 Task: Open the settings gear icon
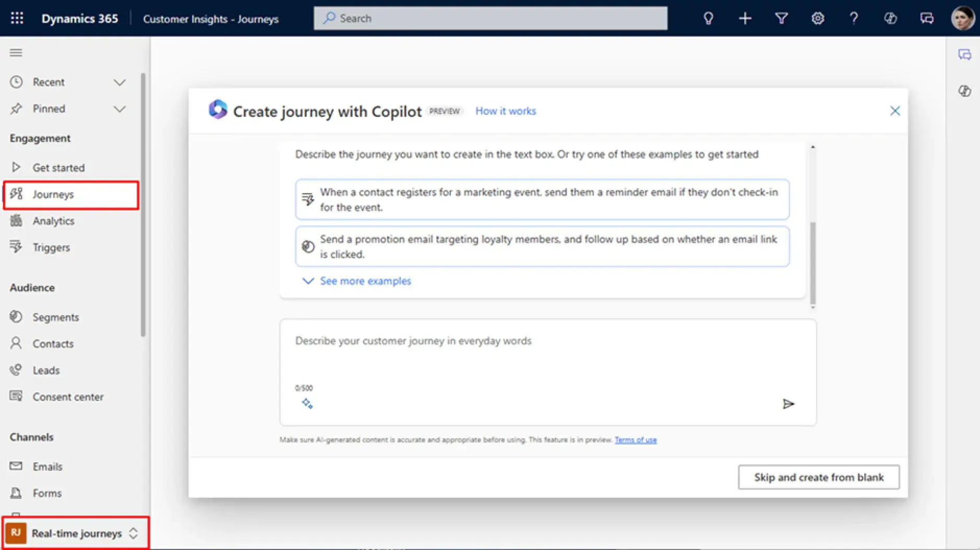point(818,18)
